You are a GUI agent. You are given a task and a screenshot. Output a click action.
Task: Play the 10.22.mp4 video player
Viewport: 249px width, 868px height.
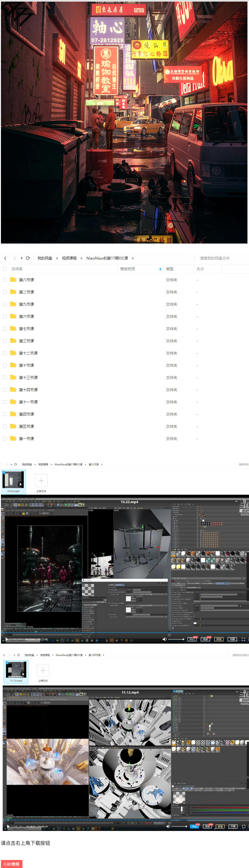[x=6, y=639]
